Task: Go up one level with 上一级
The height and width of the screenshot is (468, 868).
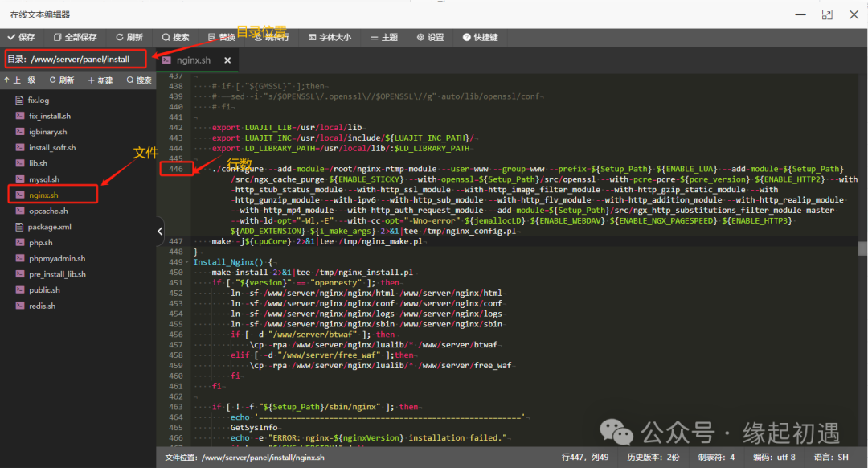Action: click(x=19, y=80)
